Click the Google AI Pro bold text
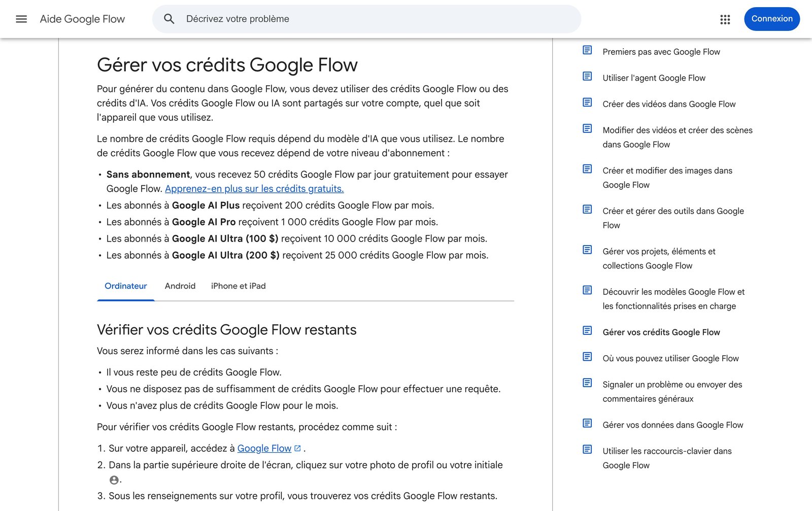 [204, 222]
